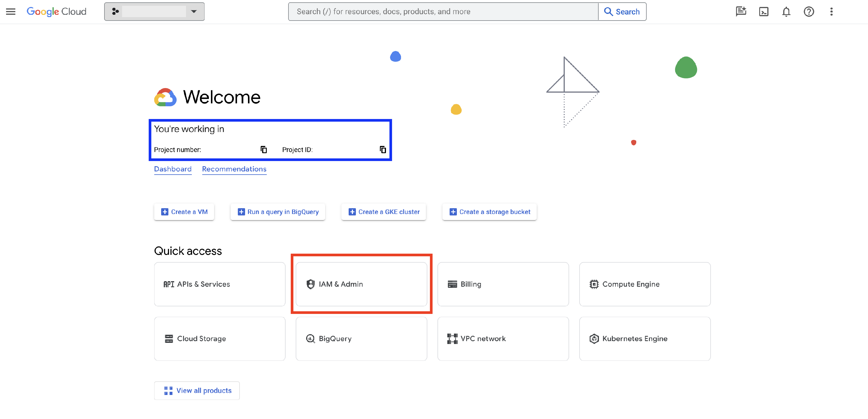Click plus icon on Create a storage bucket
Image resolution: width=868 pixels, height=419 pixels.
click(x=453, y=211)
